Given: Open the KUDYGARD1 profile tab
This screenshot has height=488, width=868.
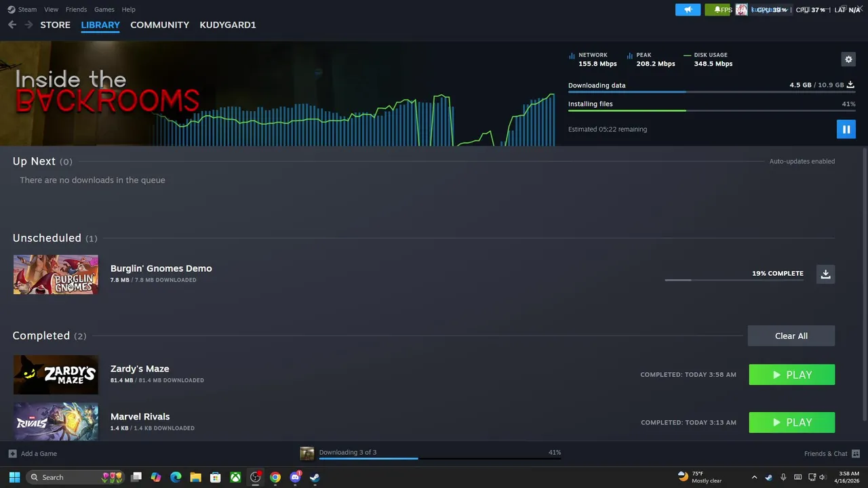Looking at the screenshot, I should pos(228,25).
